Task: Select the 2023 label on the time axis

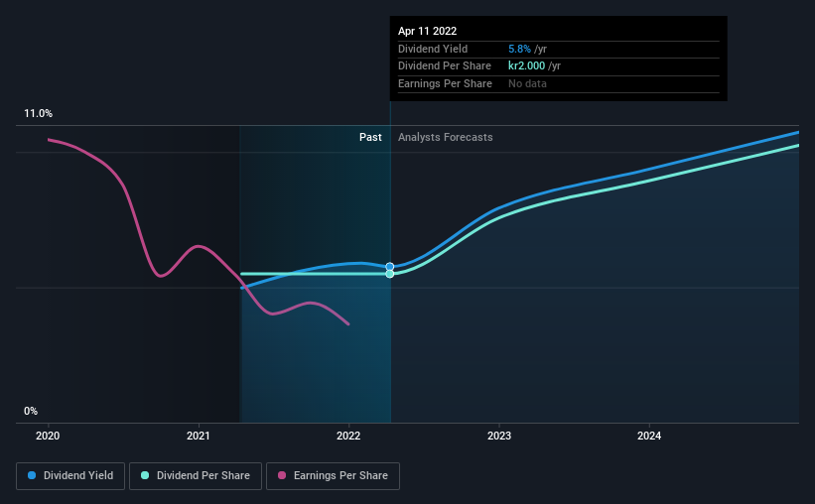Action: pyautogui.click(x=499, y=436)
